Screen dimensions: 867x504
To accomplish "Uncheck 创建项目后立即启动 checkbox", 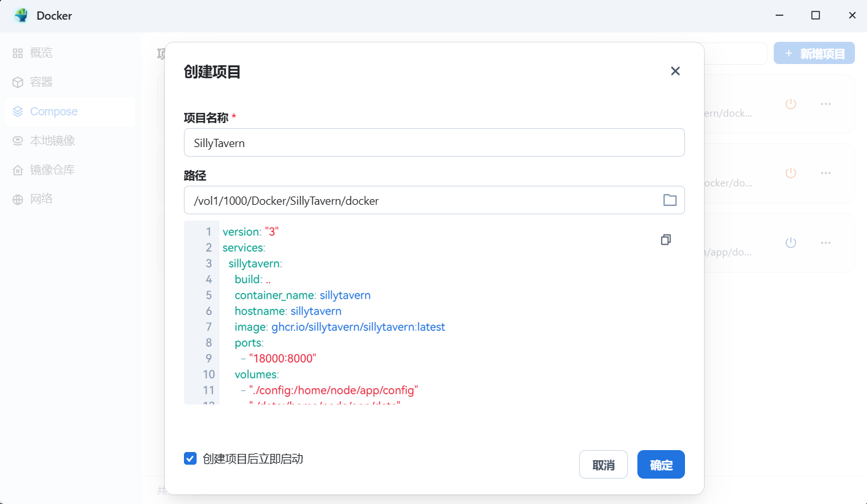I will coord(190,458).
